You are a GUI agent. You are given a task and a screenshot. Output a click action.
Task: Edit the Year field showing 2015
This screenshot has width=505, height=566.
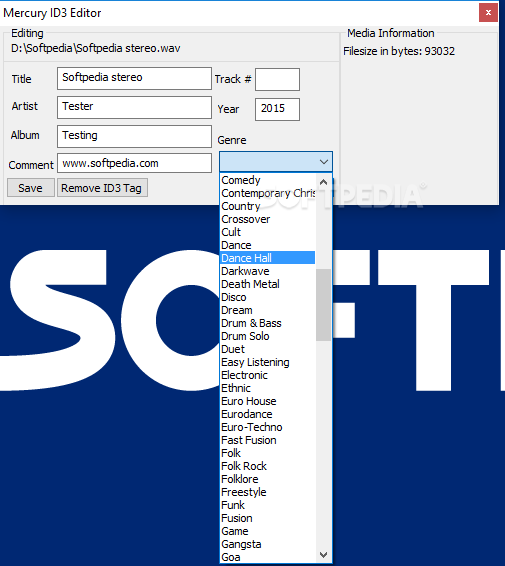tap(277, 109)
